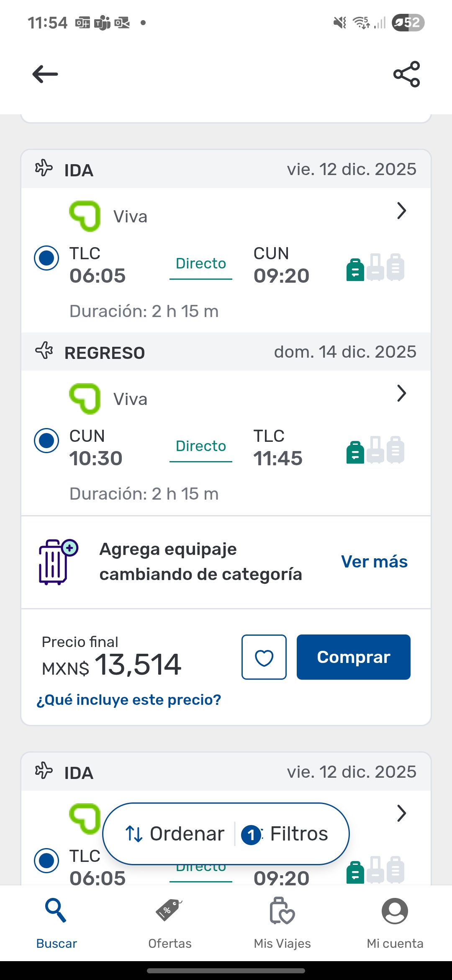Image resolution: width=452 pixels, height=980 pixels.
Task: Tap the back arrow icon
Action: 45,75
